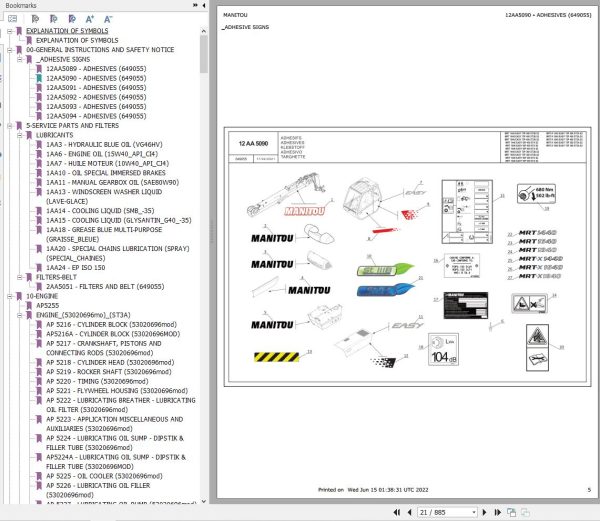Open the page number dropdown arrow
Image resolution: width=600 pixels, height=521 pixels.
click(474, 512)
